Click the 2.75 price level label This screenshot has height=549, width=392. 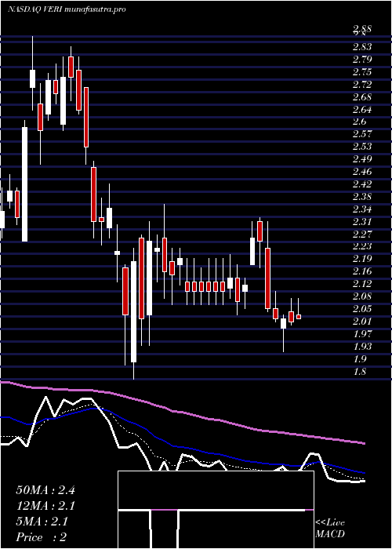362,72
